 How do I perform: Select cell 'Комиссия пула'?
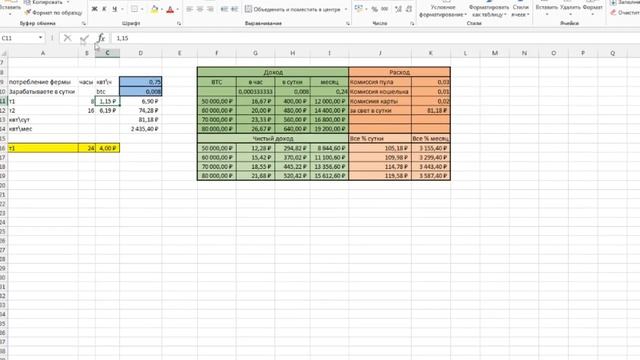(380, 82)
